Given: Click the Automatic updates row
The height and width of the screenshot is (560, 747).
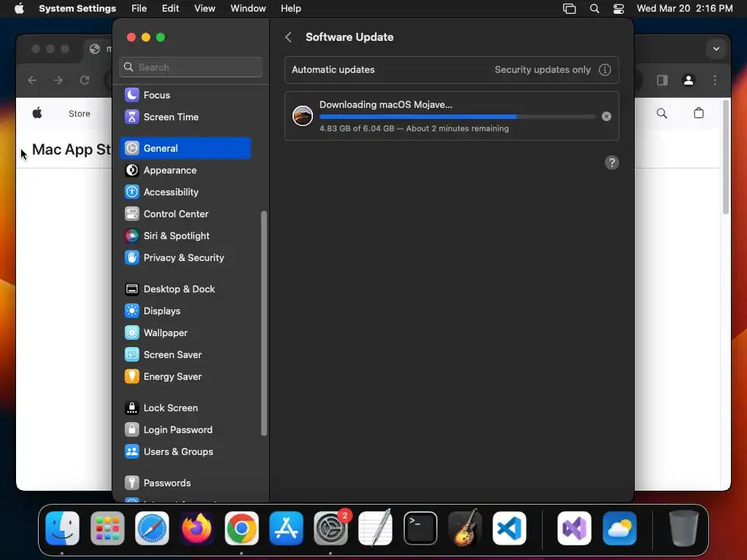Looking at the screenshot, I should [452, 69].
